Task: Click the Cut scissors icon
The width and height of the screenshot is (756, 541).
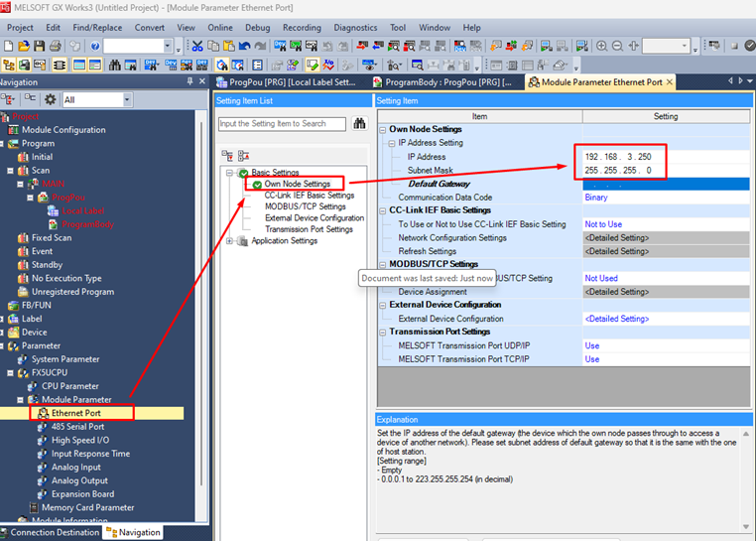Action: 197,46
